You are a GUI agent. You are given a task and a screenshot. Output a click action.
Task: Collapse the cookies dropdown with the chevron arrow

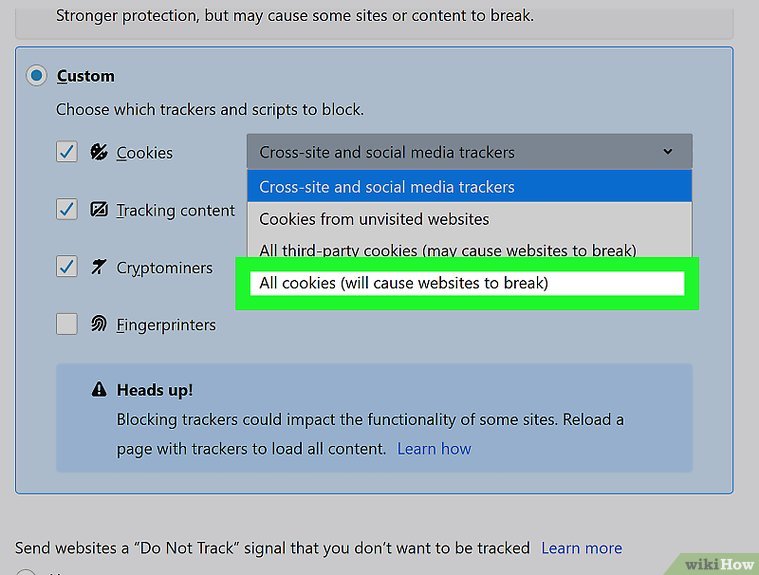pos(667,152)
